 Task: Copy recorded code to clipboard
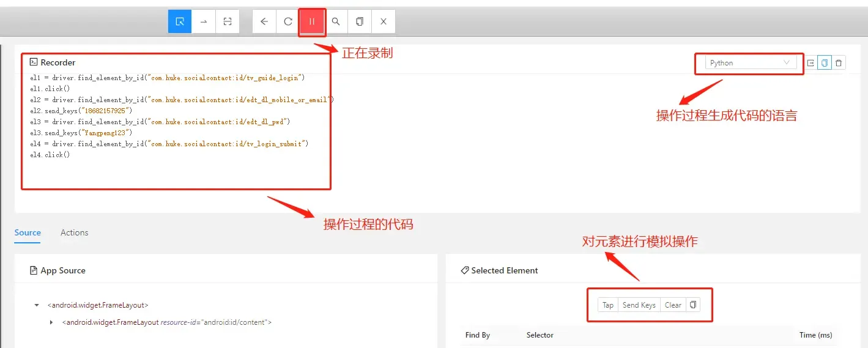825,63
